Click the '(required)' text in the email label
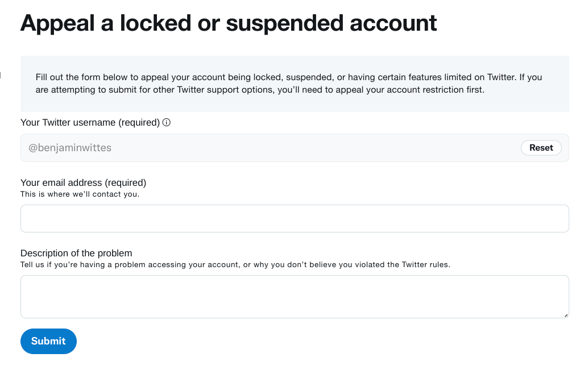 coord(125,182)
